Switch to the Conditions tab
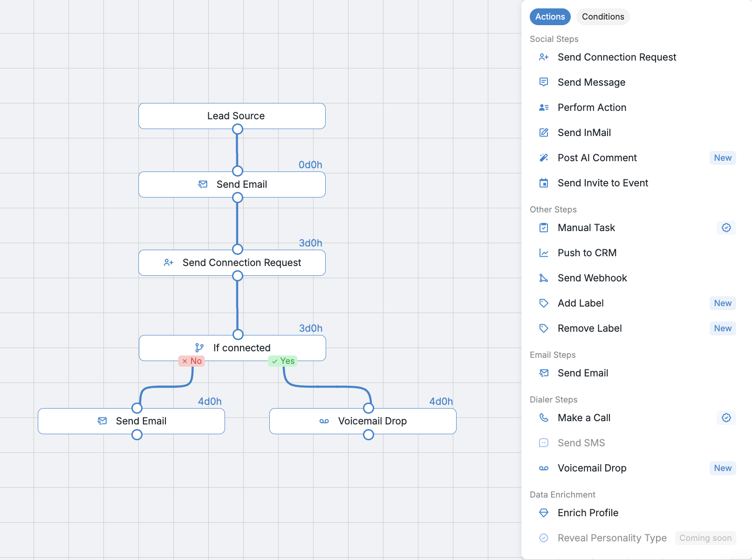The height and width of the screenshot is (560, 752). [603, 17]
